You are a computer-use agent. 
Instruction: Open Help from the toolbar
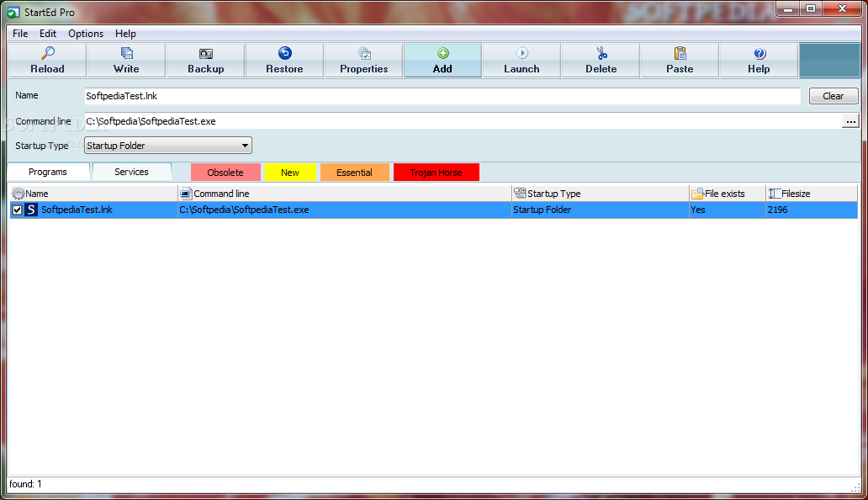pos(759,61)
